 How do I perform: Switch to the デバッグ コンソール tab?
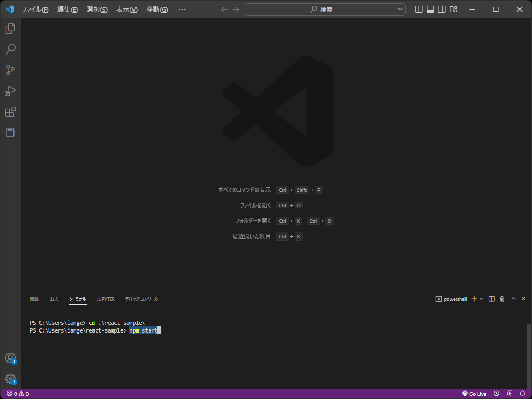pyautogui.click(x=141, y=299)
